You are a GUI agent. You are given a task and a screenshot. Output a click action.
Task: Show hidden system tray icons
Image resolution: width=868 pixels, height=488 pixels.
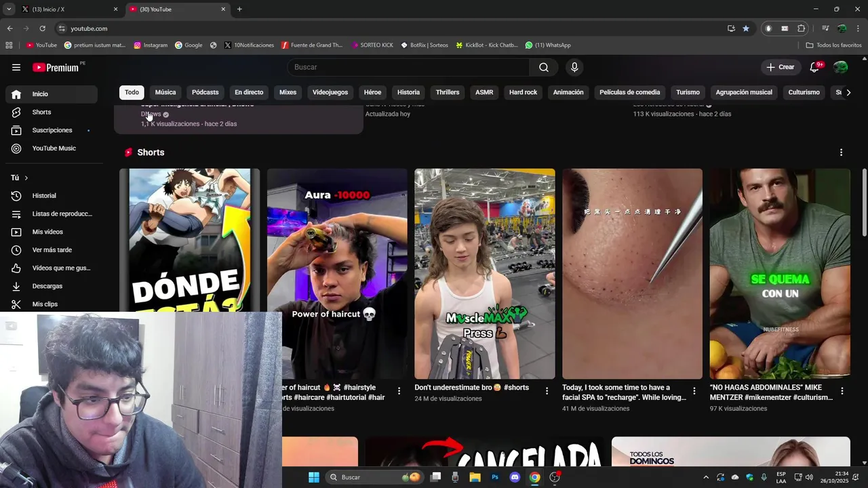point(706,477)
